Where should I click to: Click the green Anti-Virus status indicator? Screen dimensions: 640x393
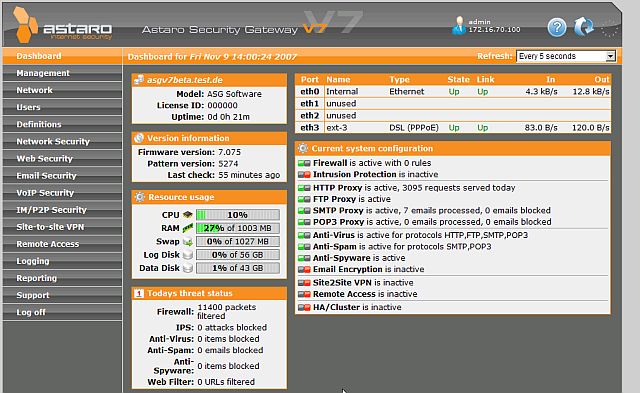[x=304, y=235]
